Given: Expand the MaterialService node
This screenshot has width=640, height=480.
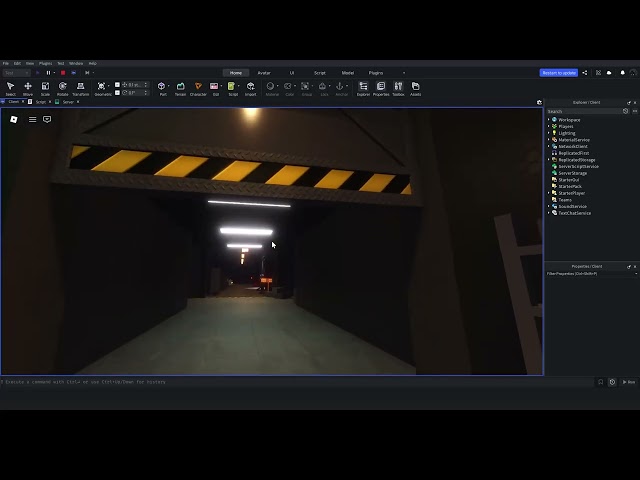Looking at the screenshot, I should point(549,140).
